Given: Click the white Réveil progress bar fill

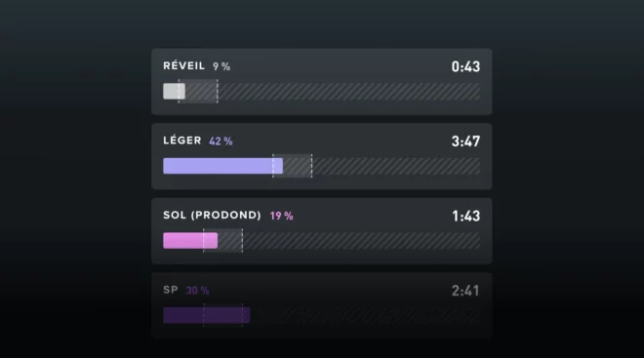Looking at the screenshot, I should pyautogui.click(x=174, y=91).
